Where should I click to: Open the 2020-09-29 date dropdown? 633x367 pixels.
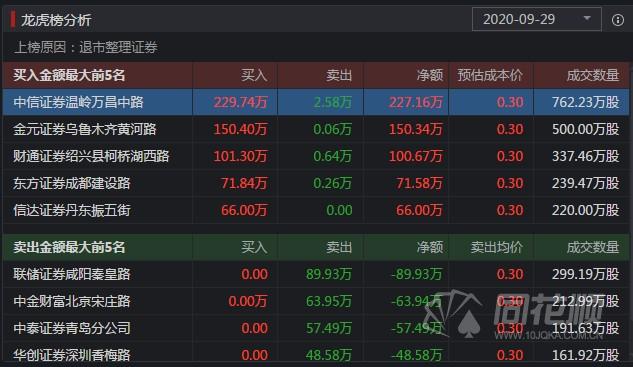click(x=537, y=19)
